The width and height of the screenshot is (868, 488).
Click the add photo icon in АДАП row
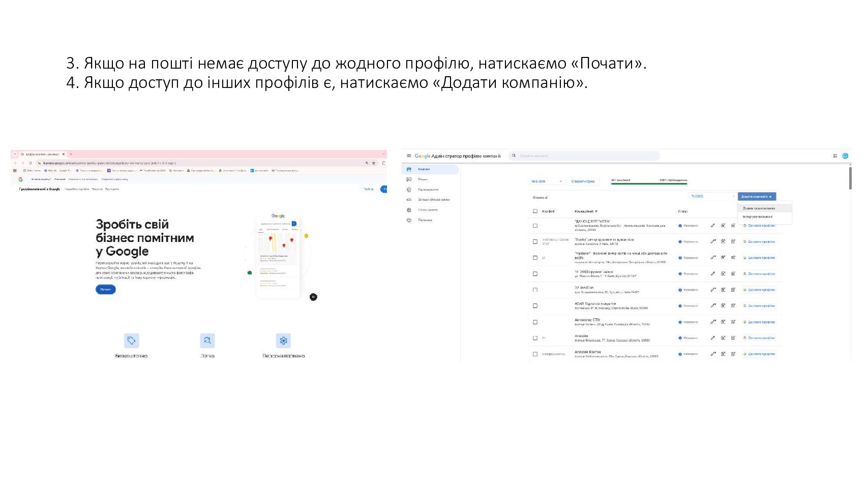point(723,306)
